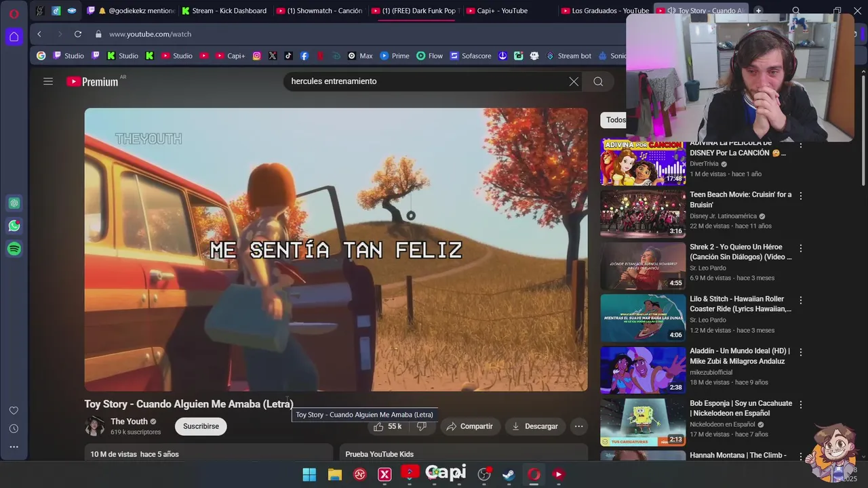The height and width of the screenshot is (488, 868).
Task: Open the Prime bookmark
Action: [395, 56]
